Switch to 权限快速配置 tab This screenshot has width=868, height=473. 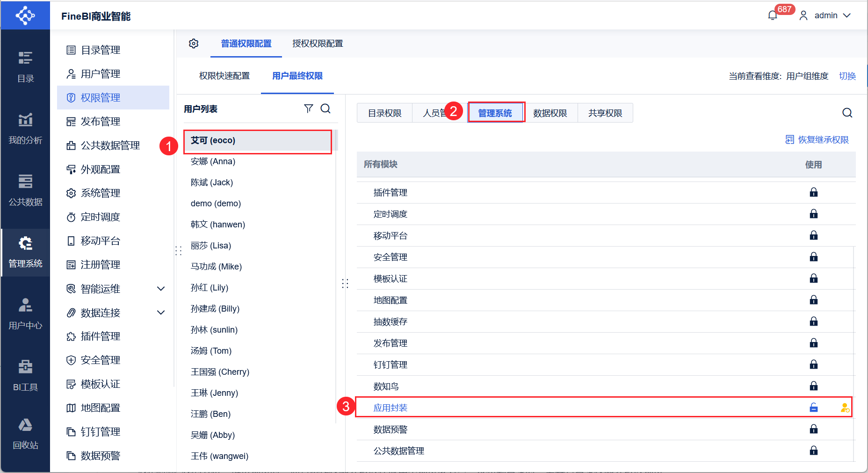[224, 76]
